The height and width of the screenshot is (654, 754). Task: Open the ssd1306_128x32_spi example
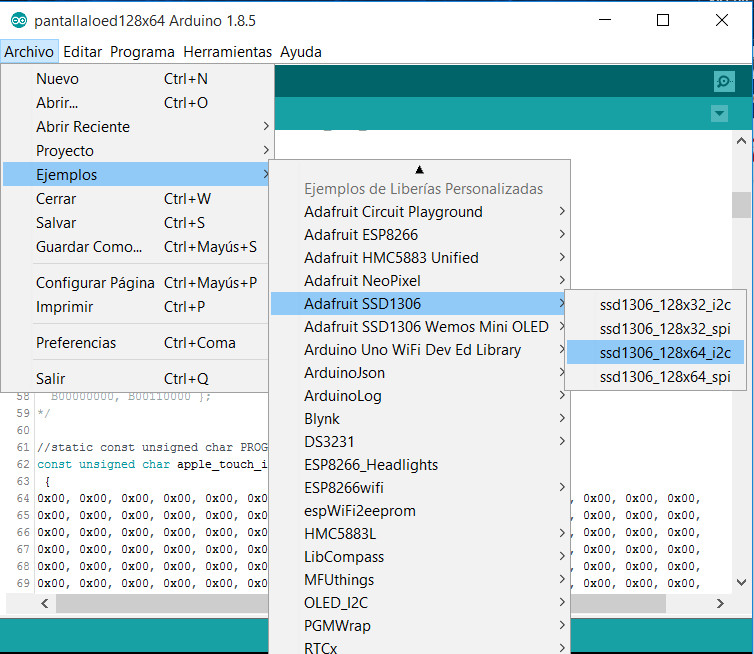665,328
